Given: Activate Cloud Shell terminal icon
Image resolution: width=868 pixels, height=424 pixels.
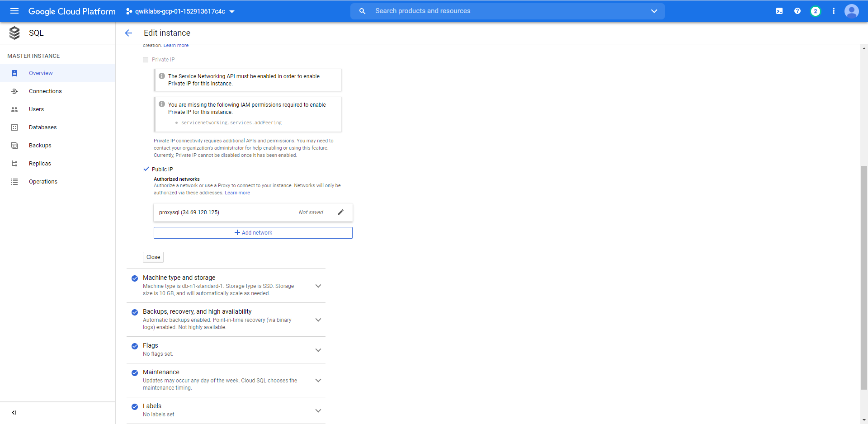Looking at the screenshot, I should (x=779, y=11).
